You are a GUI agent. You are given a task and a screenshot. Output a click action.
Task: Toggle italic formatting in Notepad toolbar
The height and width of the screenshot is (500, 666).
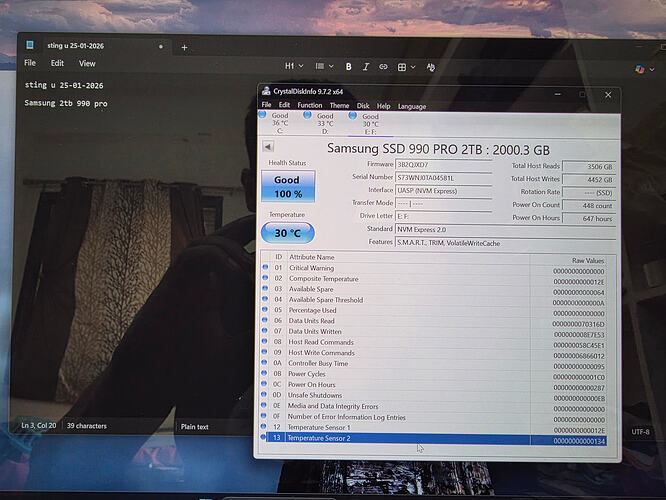pos(366,66)
